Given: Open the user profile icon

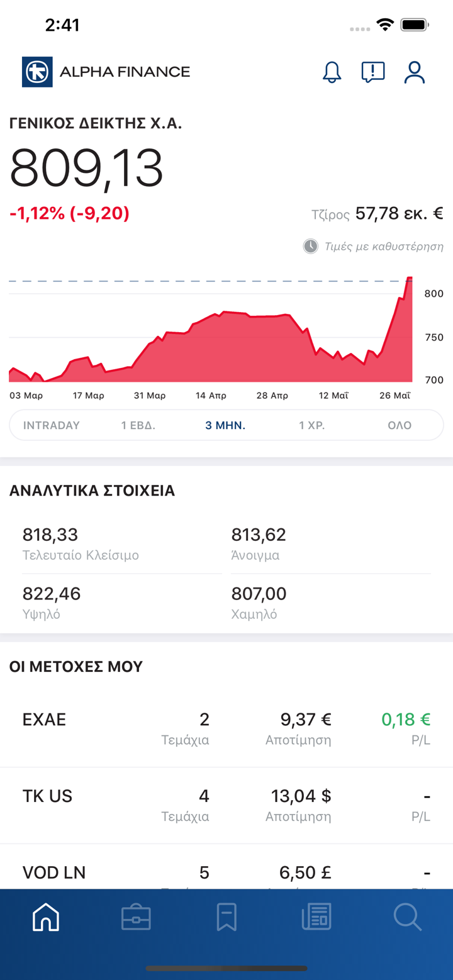Looking at the screenshot, I should (x=415, y=72).
